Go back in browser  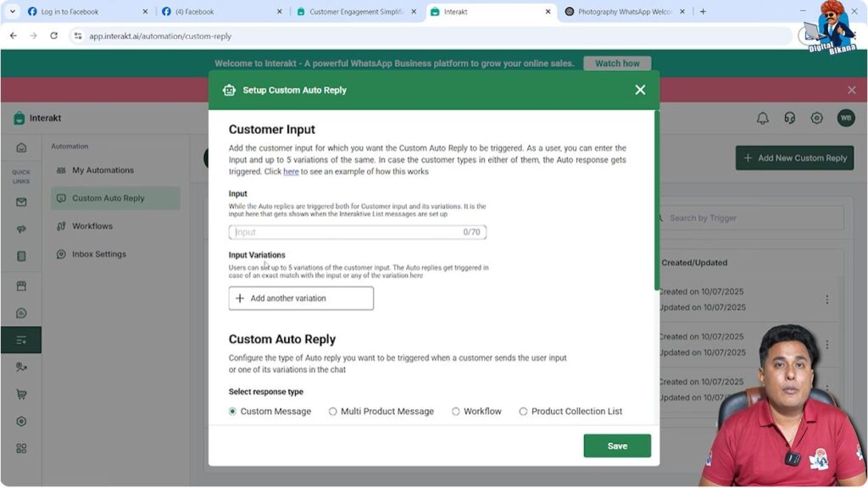[14, 36]
